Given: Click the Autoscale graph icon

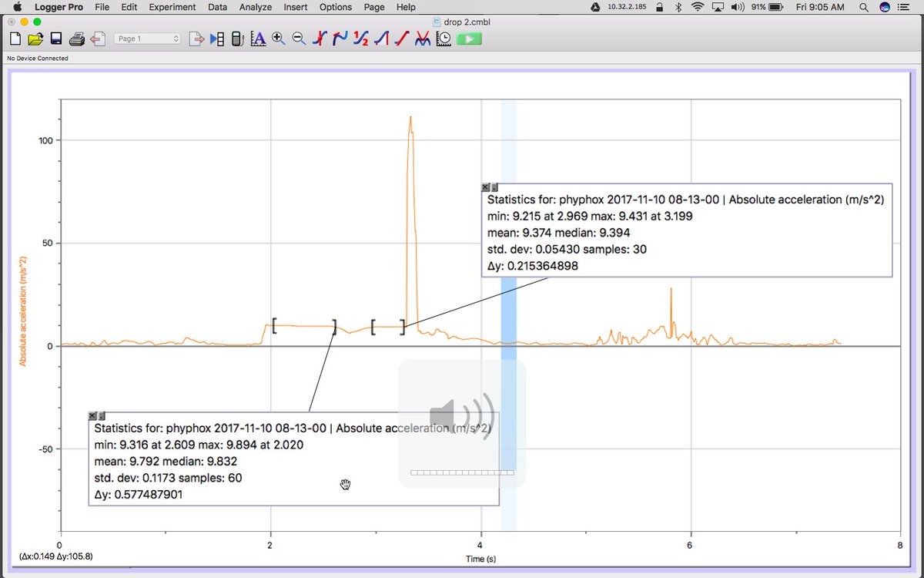Looking at the screenshot, I should click(x=258, y=39).
